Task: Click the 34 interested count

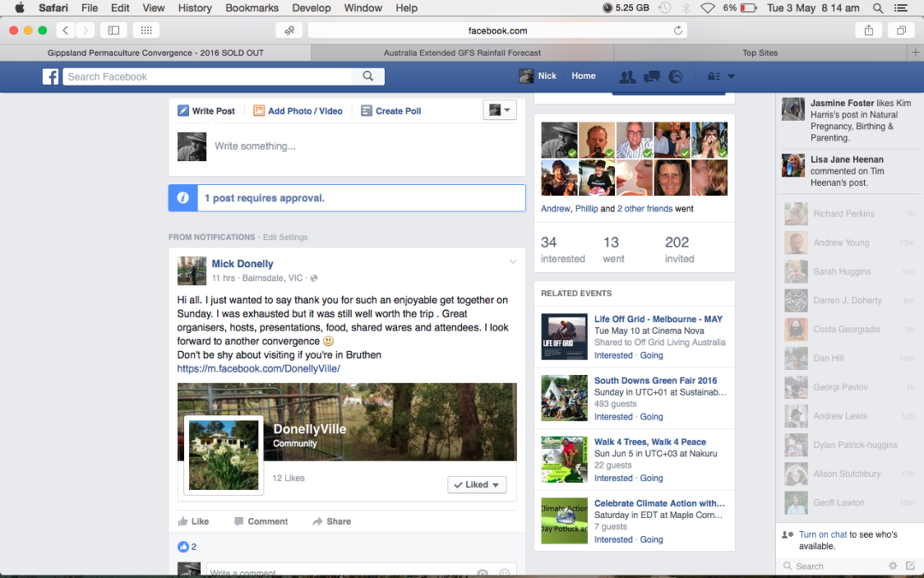Action: click(x=563, y=250)
